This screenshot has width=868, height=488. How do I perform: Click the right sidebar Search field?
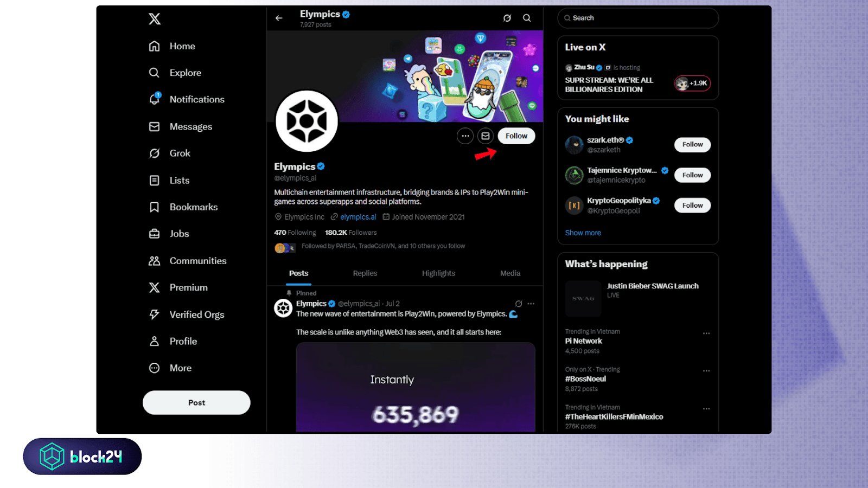pos(638,18)
